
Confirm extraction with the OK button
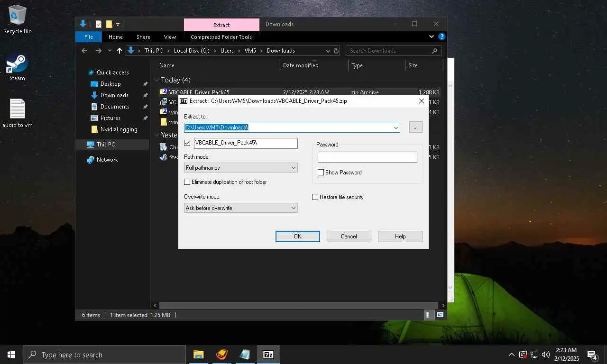click(x=297, y=237)
